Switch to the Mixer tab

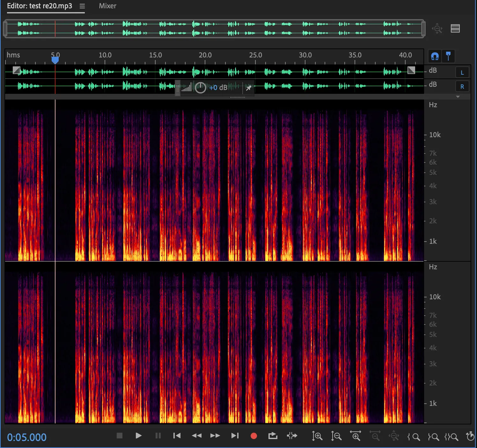107,6
